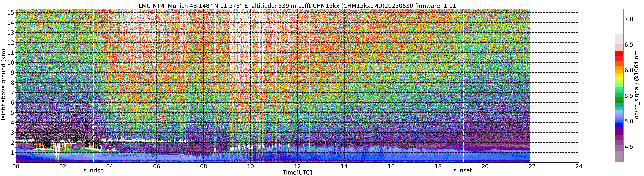Screen dimensions: 644x176
Task: Click the plot title starting with "LMU-MIM, Munich"
Action: click(297, 6)
